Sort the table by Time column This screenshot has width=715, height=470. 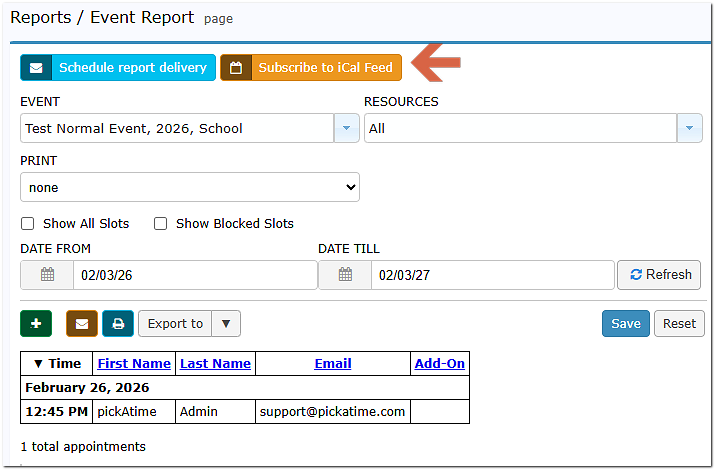pos(57,364)
